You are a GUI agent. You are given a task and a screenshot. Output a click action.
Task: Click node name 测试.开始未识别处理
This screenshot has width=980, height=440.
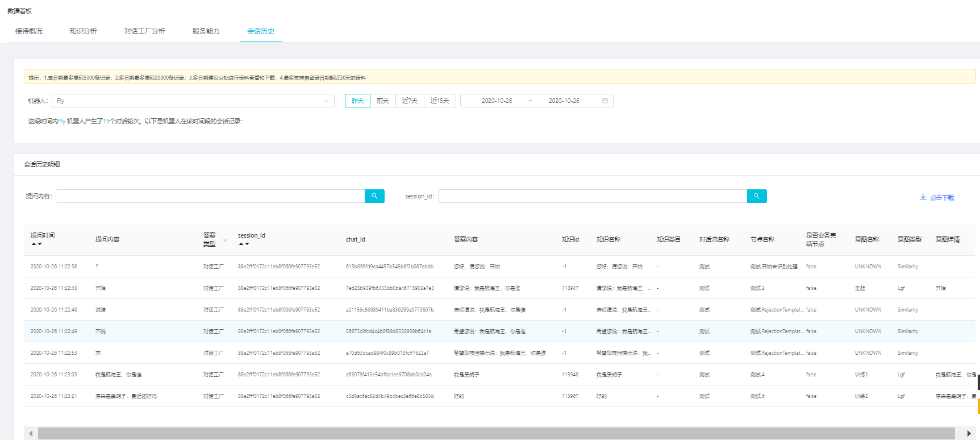coord(774,267)
